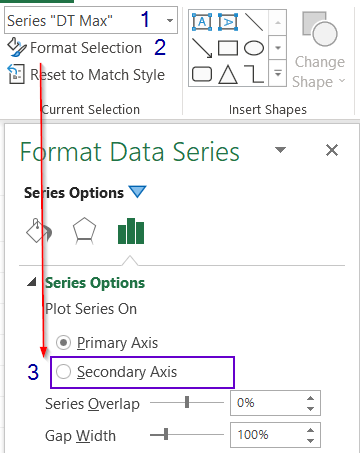The height and width of the screenshot is (453, 360).
Task: Select the Secondary Axis radio button
Action: (x=63, y=372)
